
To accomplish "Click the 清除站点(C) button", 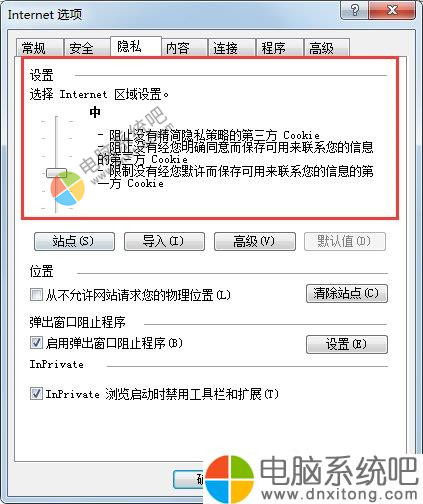I will (347, 293).
